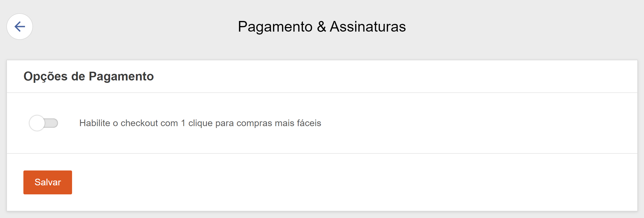Click the 'Habilite o checkout' label text

click(200, 123)
